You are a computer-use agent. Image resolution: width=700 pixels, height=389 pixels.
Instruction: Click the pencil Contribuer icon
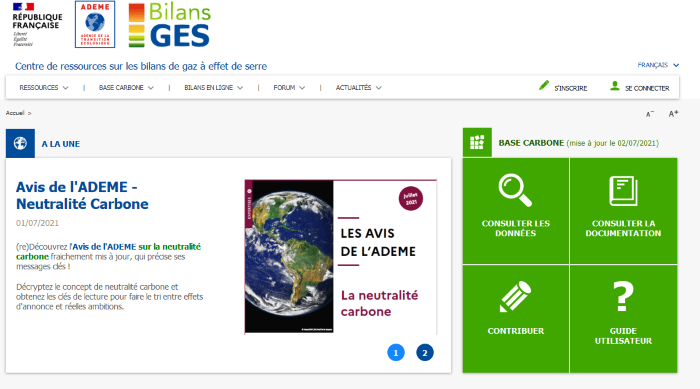point(515,296)
